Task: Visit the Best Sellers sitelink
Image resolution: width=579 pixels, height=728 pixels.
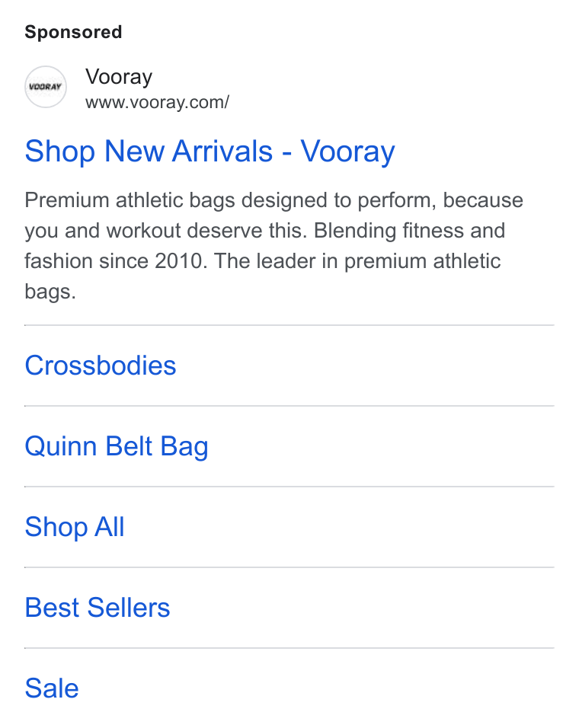Action: coord(98,608)
